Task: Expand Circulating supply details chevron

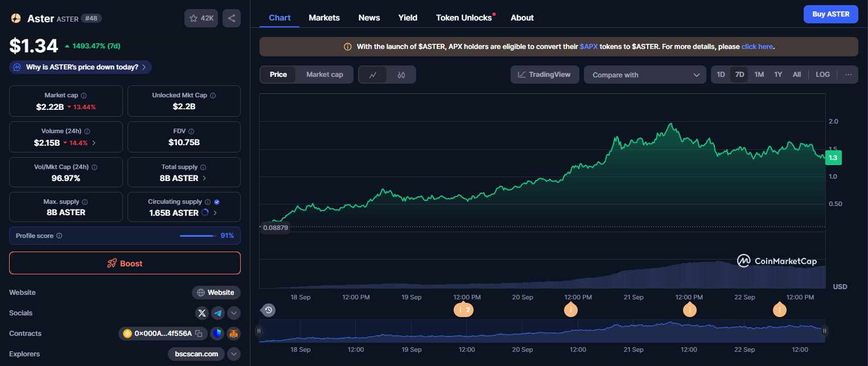Action: coord(215,213)
